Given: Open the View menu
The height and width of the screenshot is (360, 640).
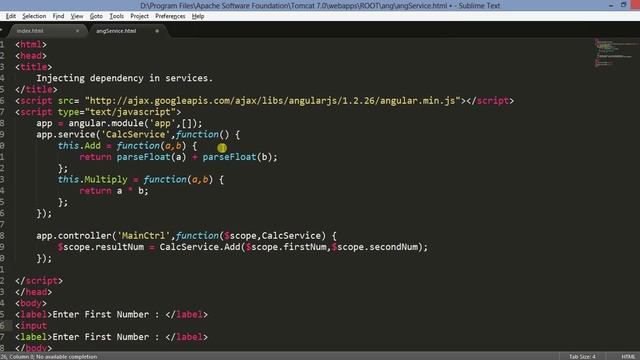Looking at the screenshot, I should pyautogui.click(x=77, y=16).
